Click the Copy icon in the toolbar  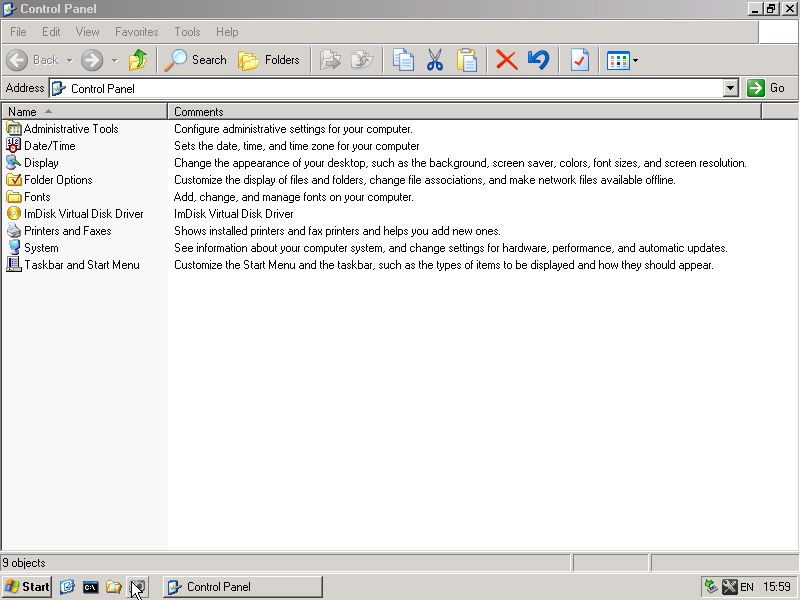coord(403,60)
